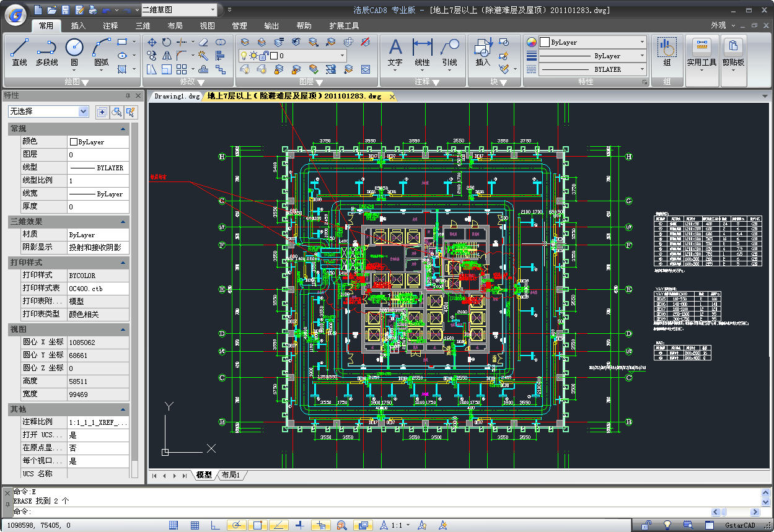Open the 文字 (Text) annotation tool
The height and width of the screenshot is (532, 774).
395,53
